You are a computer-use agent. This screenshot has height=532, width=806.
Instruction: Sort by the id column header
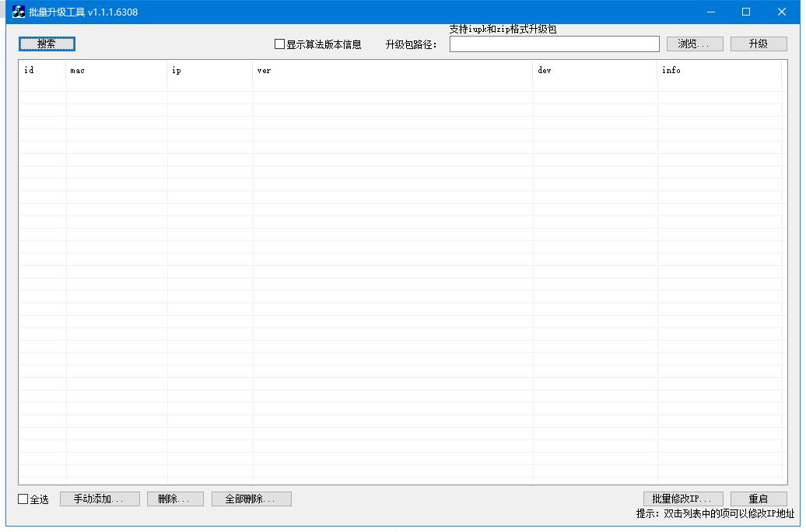43,71
